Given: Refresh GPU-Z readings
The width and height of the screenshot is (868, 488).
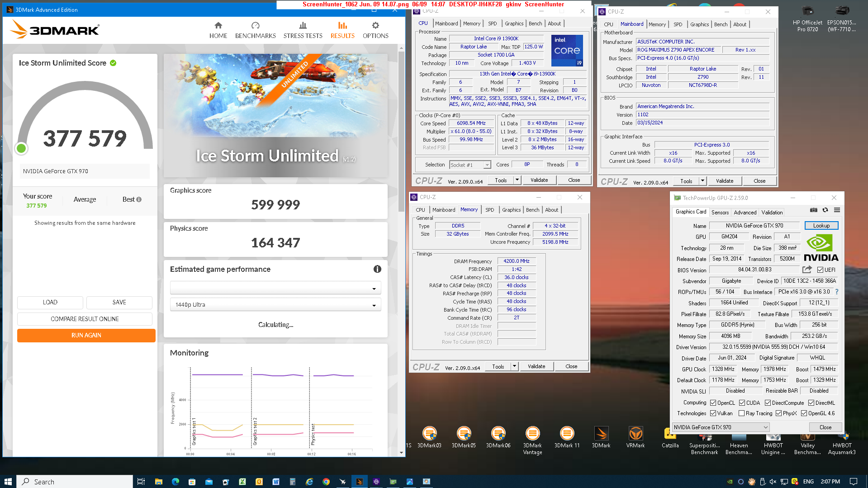Looking at the screenshot, I should click(x=825, y=210).
